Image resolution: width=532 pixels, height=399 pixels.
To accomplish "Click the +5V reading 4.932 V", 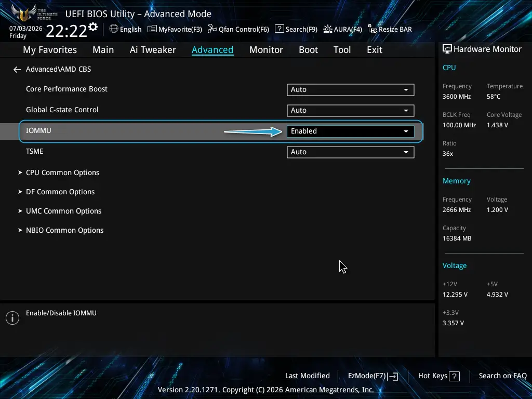I will point(497,295).
